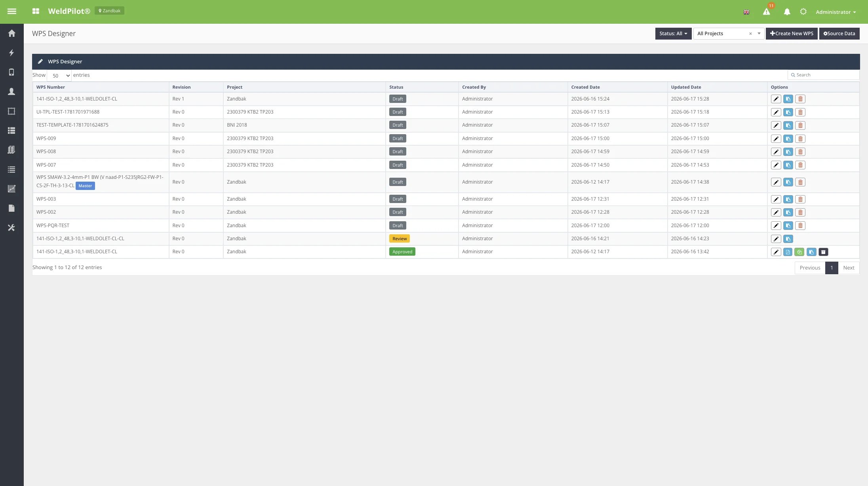This screenshot has height=486, width=868.
Task: Open the lightning bolt sidebar icon
Action: pos(11,53)
